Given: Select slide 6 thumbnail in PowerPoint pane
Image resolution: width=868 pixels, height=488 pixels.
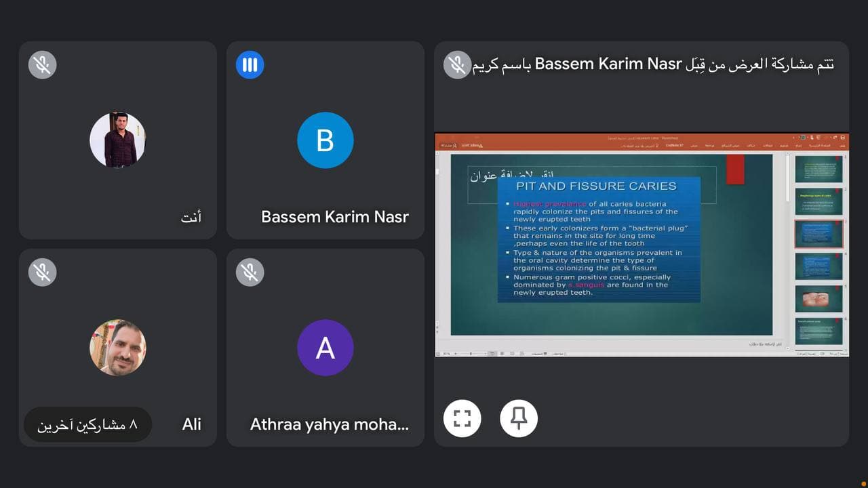Looking at the screenshot, I should 818,331.
